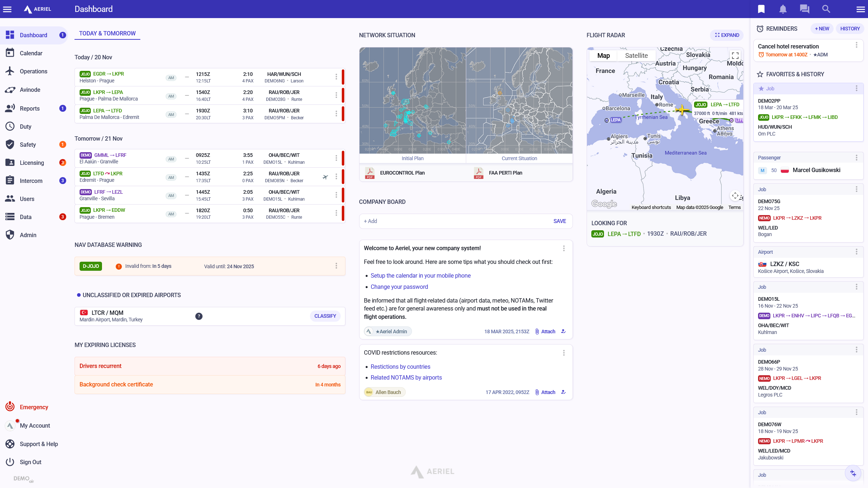Toggle the bookmark icon in the top bar
This screenshot has height=488, width=868.
[761, 9]
